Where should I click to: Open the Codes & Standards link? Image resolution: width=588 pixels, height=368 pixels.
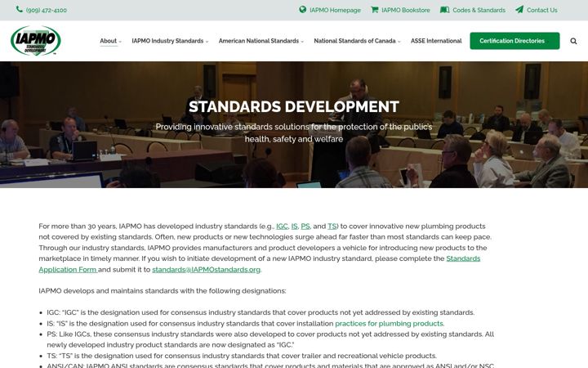tap(479, 10)
